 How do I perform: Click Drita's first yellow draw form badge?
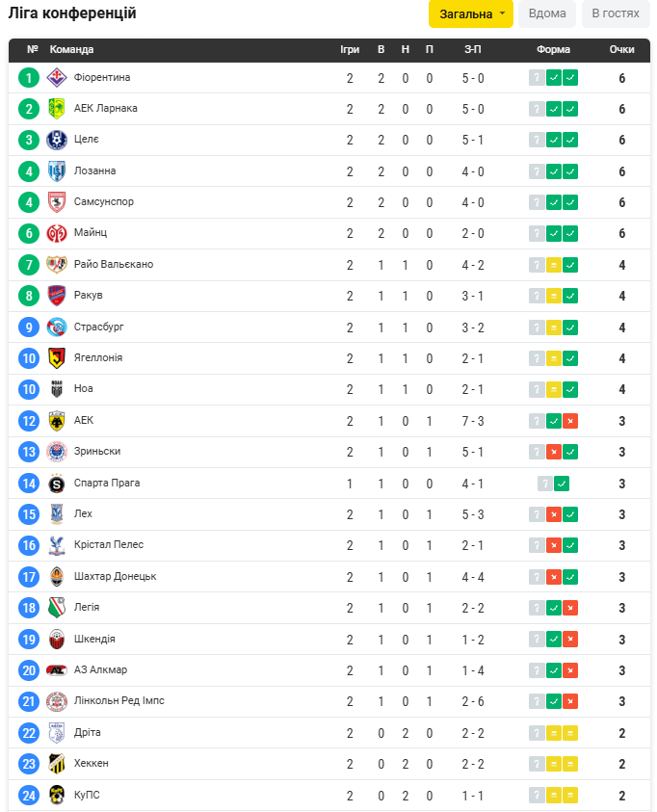tap(554, 733)
